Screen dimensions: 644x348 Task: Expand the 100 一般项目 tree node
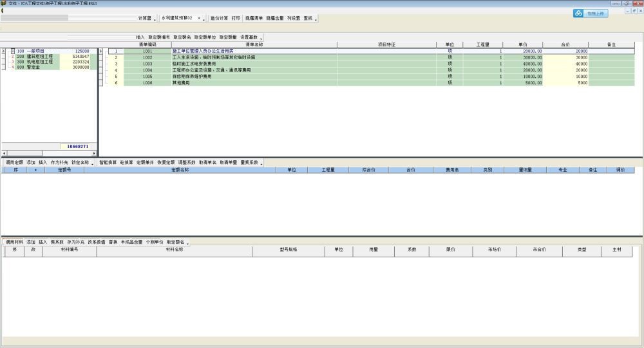(12, 51)
